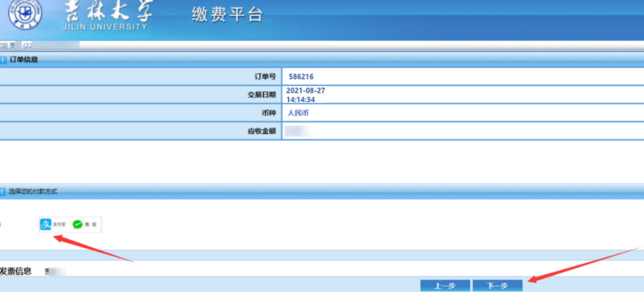Click the 缴费平台 header title
The image size is (644, 292).
[227, 15]
